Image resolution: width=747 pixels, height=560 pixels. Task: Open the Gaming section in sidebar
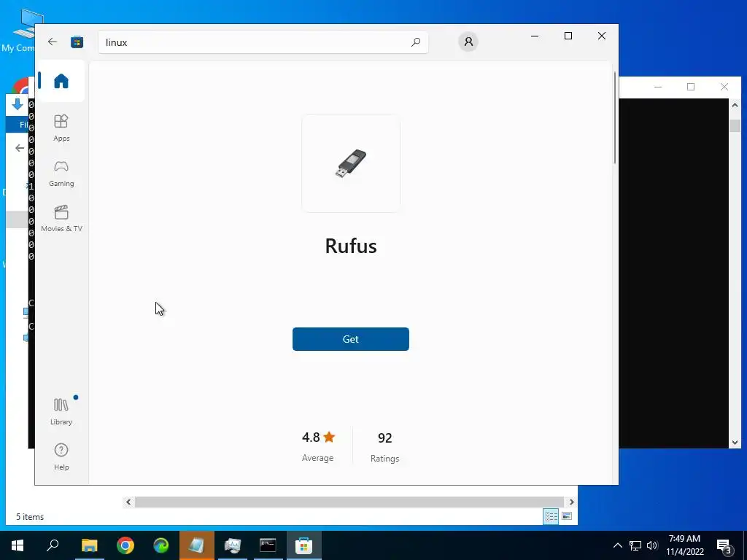tap(61, 174)
